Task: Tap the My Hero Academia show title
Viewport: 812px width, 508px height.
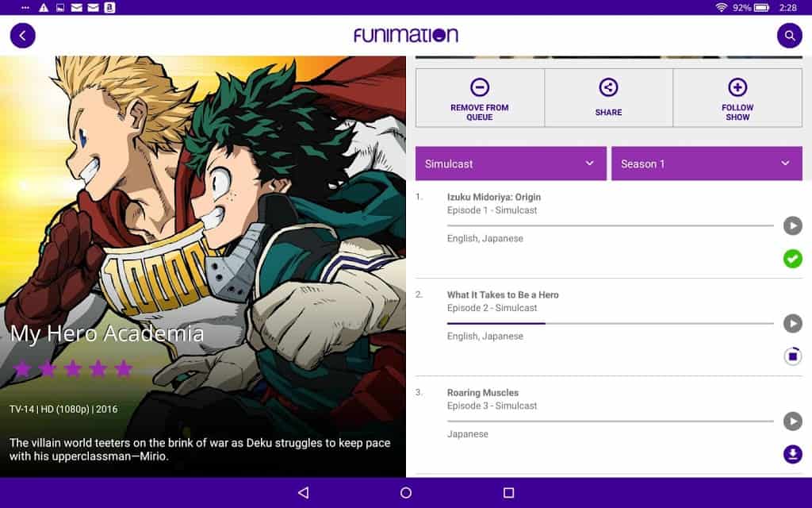Action: tap(107, 333)
